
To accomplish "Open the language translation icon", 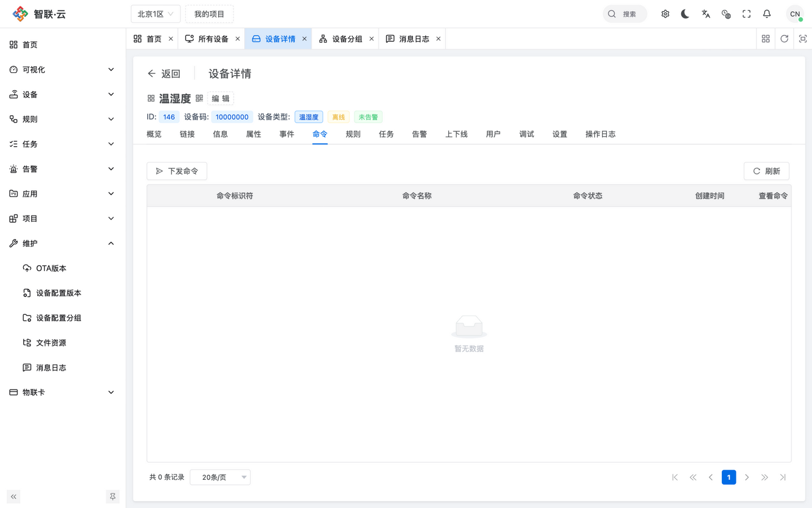I will (x=706, y=14).
